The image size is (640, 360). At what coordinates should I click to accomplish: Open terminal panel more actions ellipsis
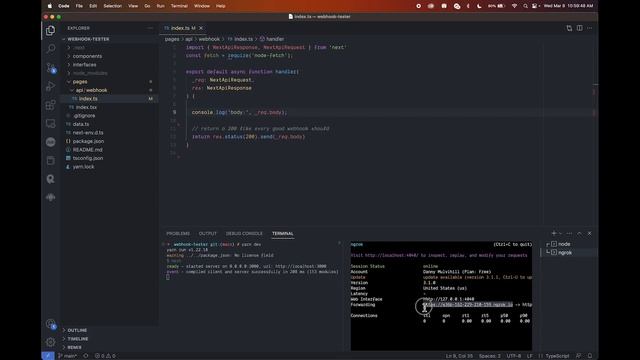[x=569, y=233]
